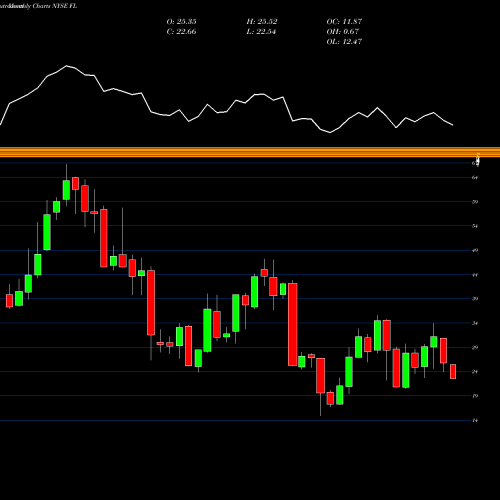Click the 19 price axis label
Viewport: 500px width, 500px height.
[x=475, y=396]
